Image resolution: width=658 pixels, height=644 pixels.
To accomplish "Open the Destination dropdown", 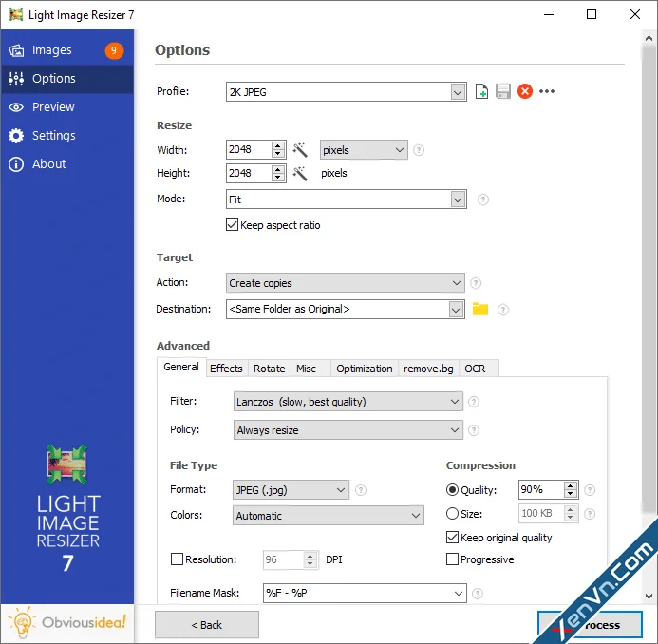I will [x=456, y=310].
